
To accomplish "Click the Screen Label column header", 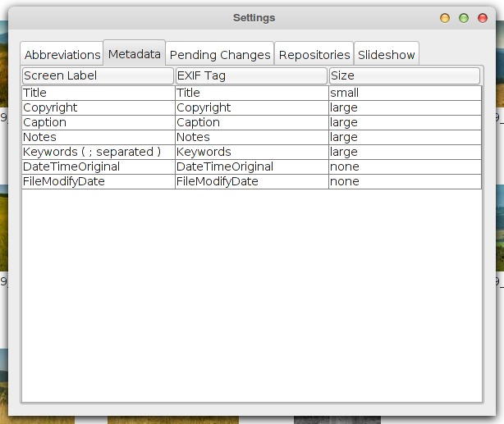I will coord(98,75).
